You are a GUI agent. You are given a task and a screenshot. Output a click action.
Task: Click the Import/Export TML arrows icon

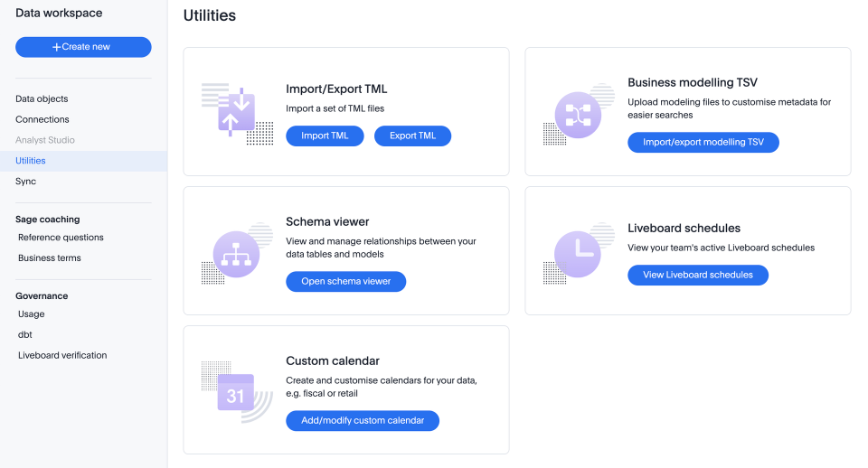pos(236,113)
